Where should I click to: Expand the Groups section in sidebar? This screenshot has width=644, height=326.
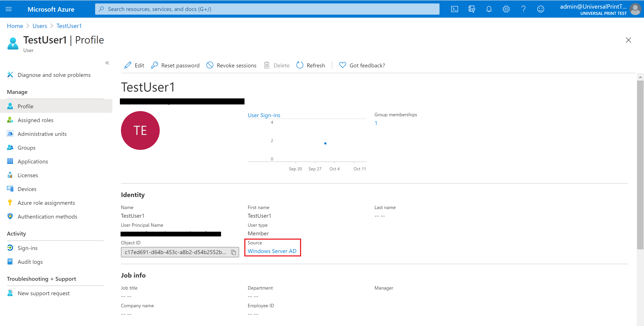pyautogui.click(x=26, y=147)
